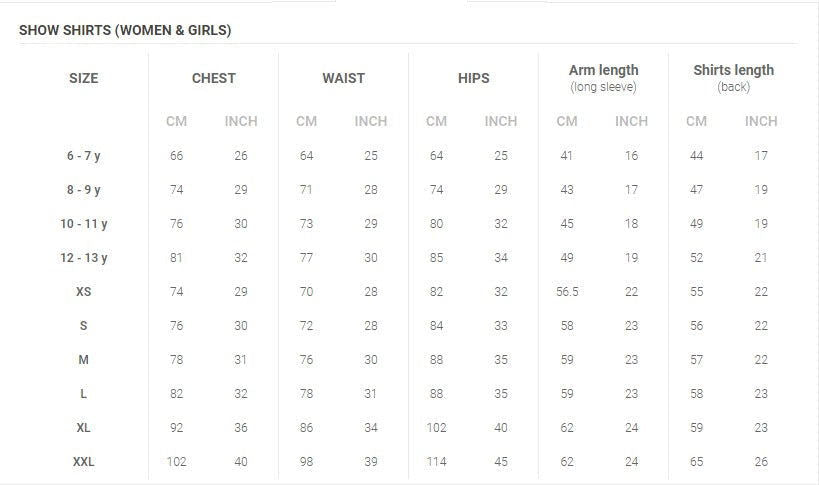This screenshot has width=819, height=485.
Task: Click the HIPS column header
Action: pos(474,78)
